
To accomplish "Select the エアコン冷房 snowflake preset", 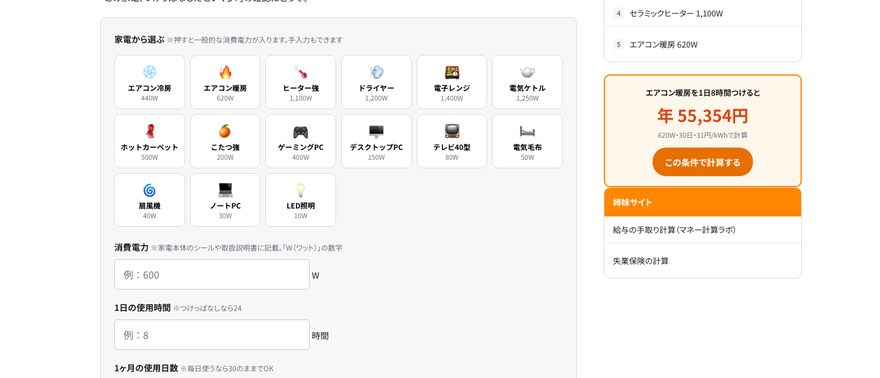I will tap(149, 82).
